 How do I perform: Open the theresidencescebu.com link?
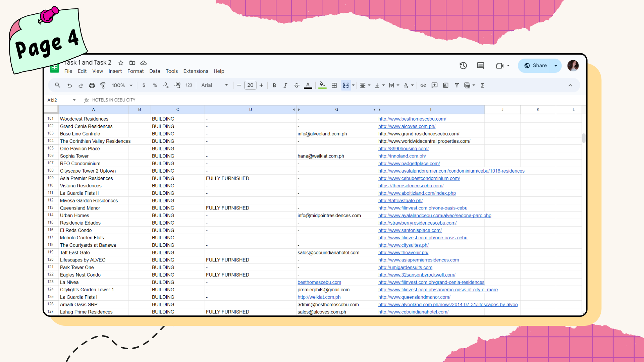tap(411, 186)
